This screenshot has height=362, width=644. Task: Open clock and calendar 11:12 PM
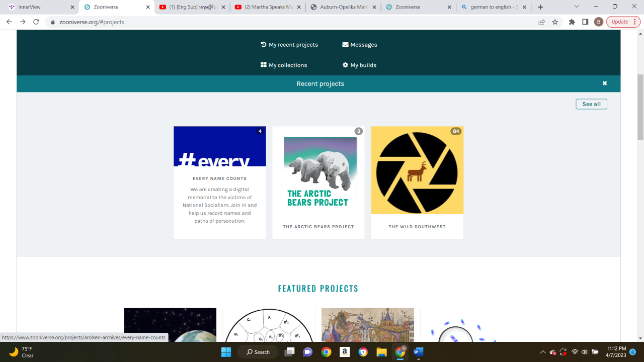[616, 352]
